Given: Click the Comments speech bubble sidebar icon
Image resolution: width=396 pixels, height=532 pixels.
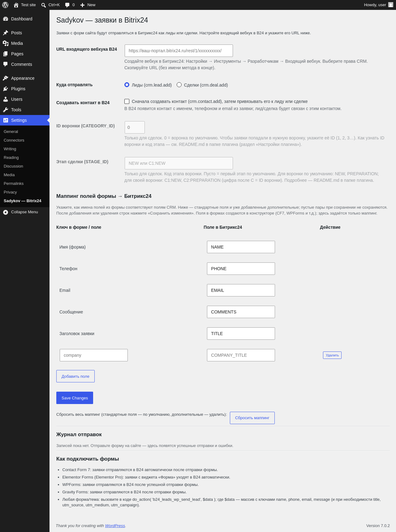Looking at the screenshot, I should pos(6,64).
